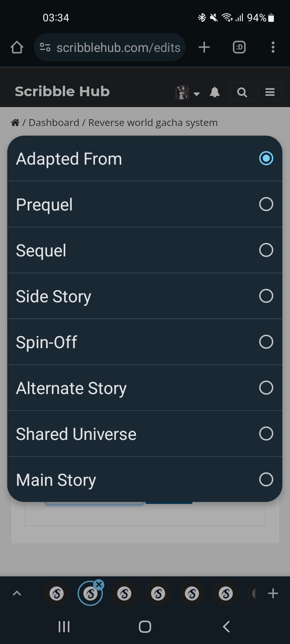Screen dimensions: 290x644
Task: Close the current tab in tab strip
Action: tap(99, 584)
